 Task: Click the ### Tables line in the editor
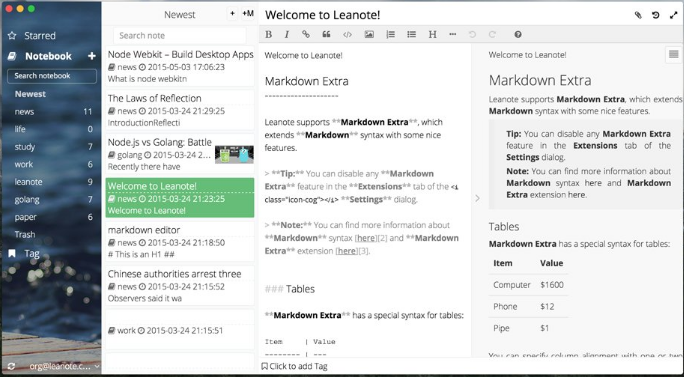tap(290, 289)
